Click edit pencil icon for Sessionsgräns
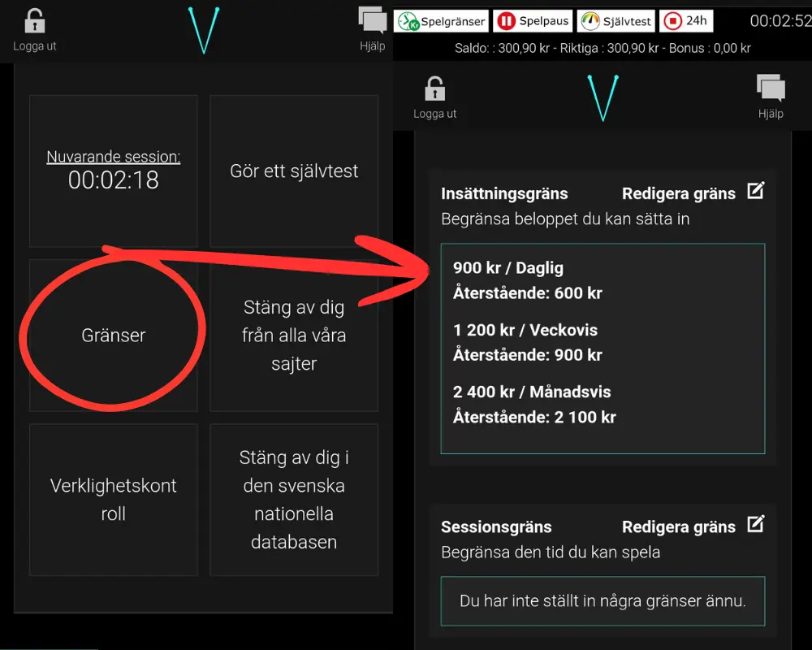This screenshot has width=812, height=650. pos(755,525)
